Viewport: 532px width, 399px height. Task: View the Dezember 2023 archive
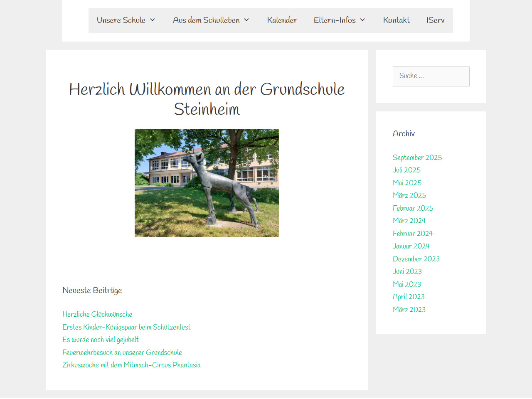(x=416, y=259)
